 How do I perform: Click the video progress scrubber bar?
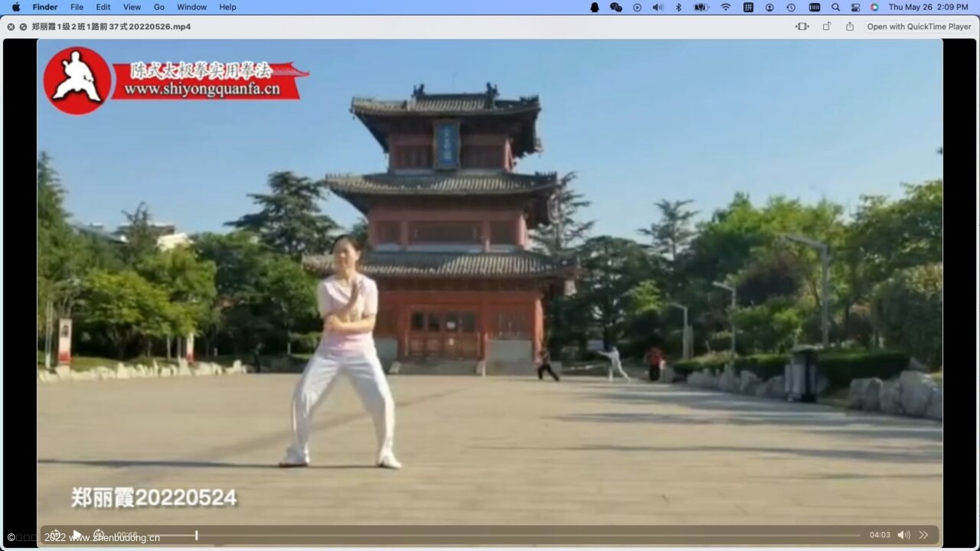(x=490, y=535)
